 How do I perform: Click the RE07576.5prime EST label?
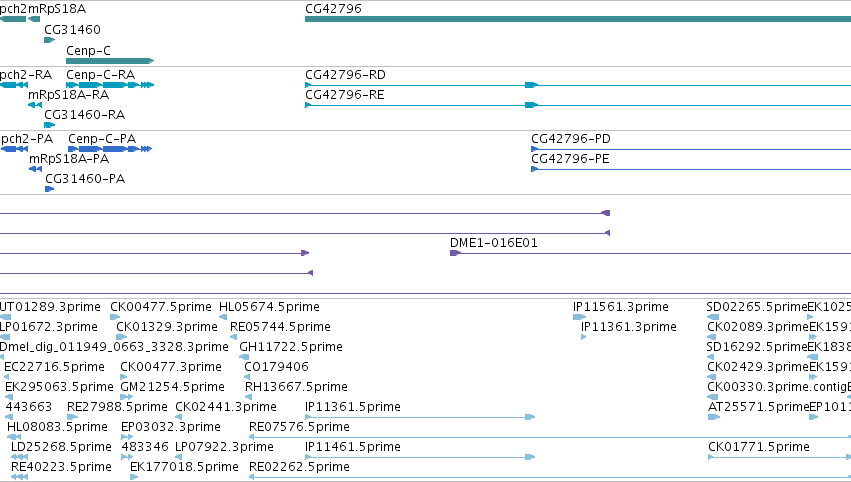pyautogui.click(x=299, y=427)
